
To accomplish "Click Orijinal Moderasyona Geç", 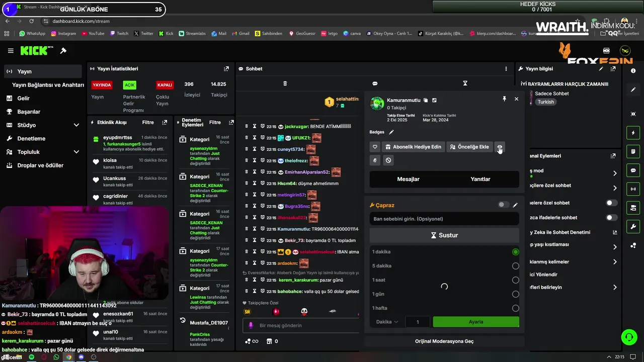I will (444, 341).
